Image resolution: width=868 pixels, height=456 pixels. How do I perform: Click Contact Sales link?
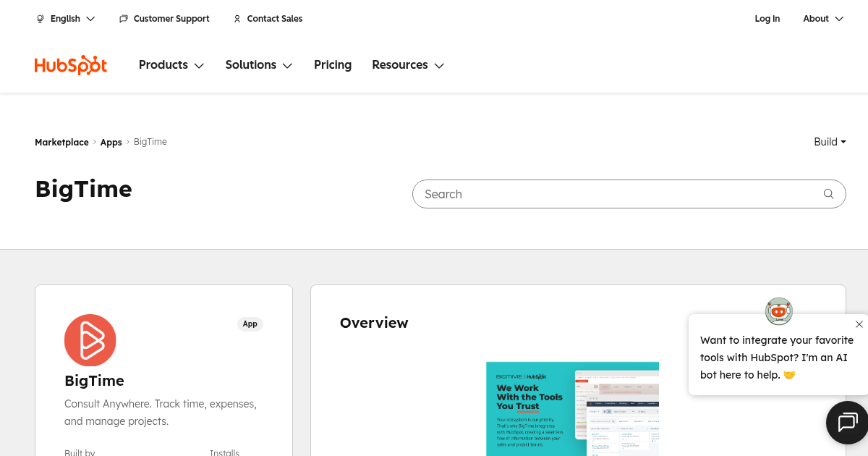pyautogui.click(x=268, y=19)
